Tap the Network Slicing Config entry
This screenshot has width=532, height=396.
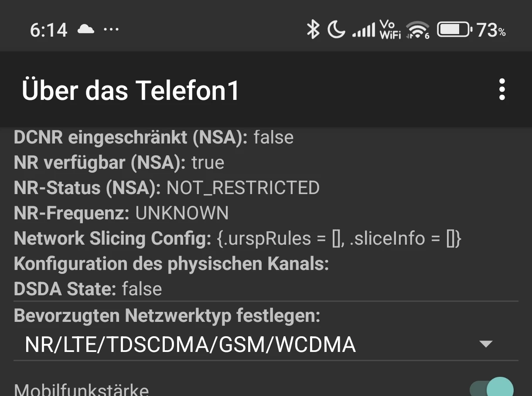pos(238,239)
